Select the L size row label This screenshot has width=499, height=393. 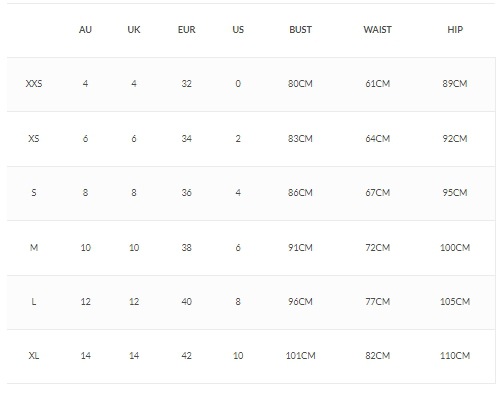[34, 302]
